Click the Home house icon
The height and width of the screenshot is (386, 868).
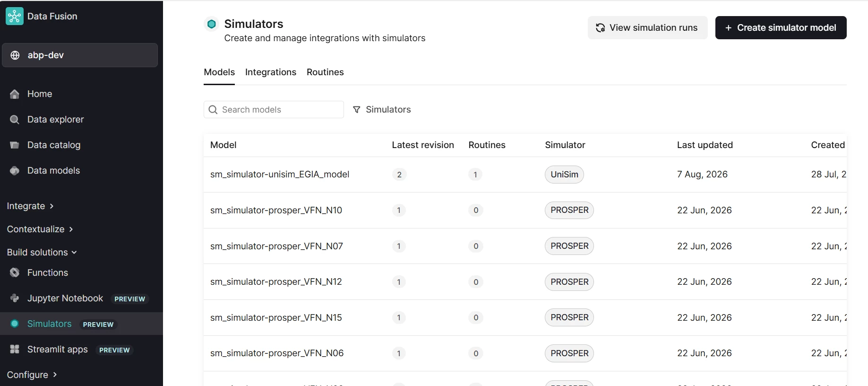[15, 94]
